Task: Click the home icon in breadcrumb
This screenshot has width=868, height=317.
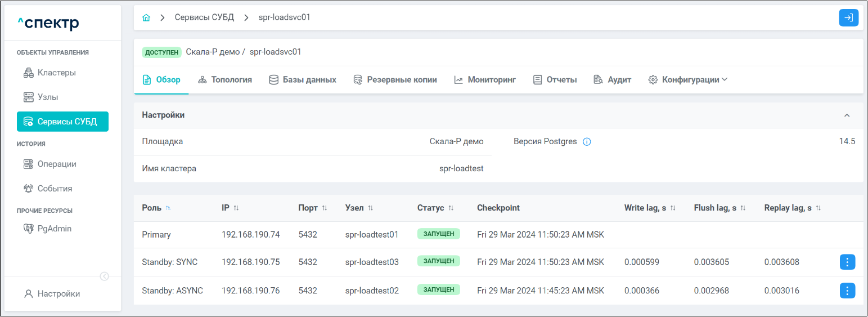Action: 146,17
